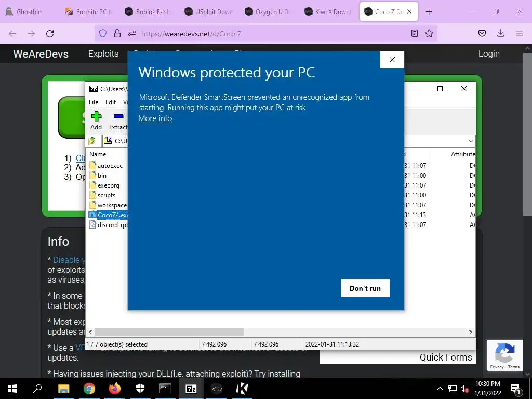This screenshot has width=532, height=399.
Task: Click the permissions icon in address bar
Action: tap(132, 33)
